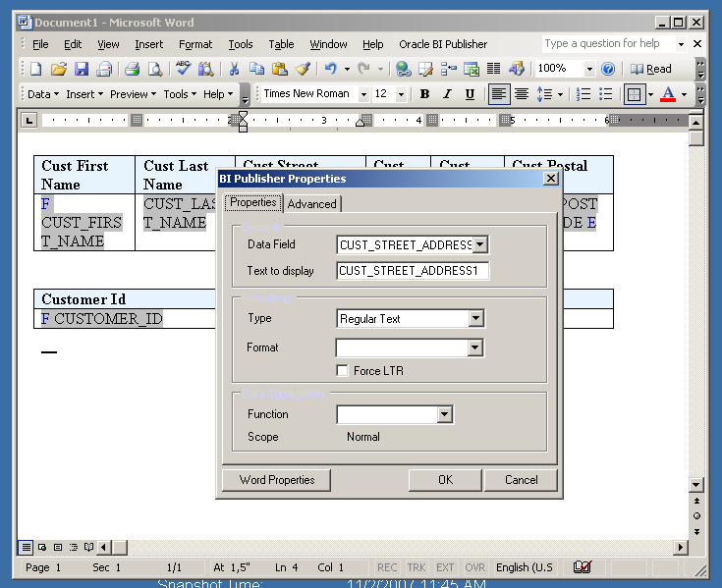Apply bold formatting

[424, 94]
